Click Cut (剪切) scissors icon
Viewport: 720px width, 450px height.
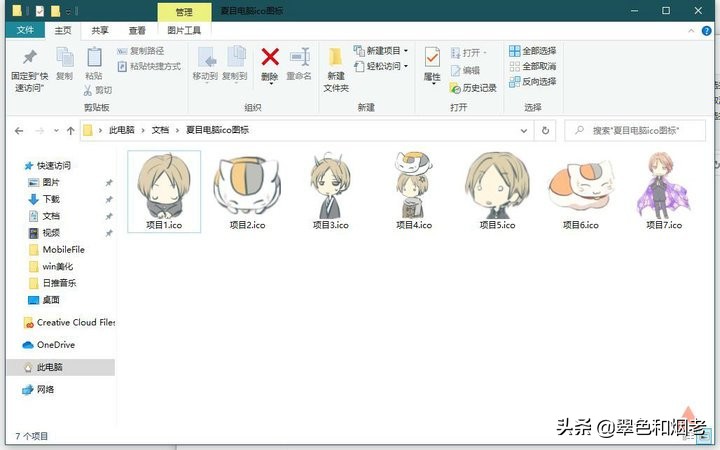click(x=88, y=90)
